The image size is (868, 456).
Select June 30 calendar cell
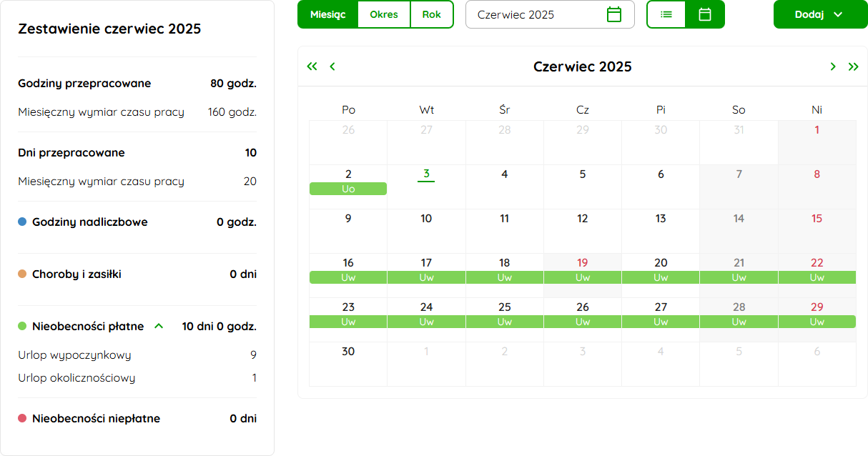coord(348,364)
